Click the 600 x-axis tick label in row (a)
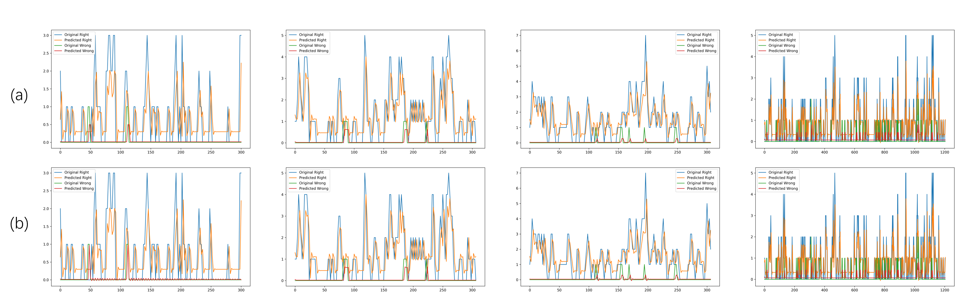The width and height of the screenshot is (980, 303). coord(855,152)
